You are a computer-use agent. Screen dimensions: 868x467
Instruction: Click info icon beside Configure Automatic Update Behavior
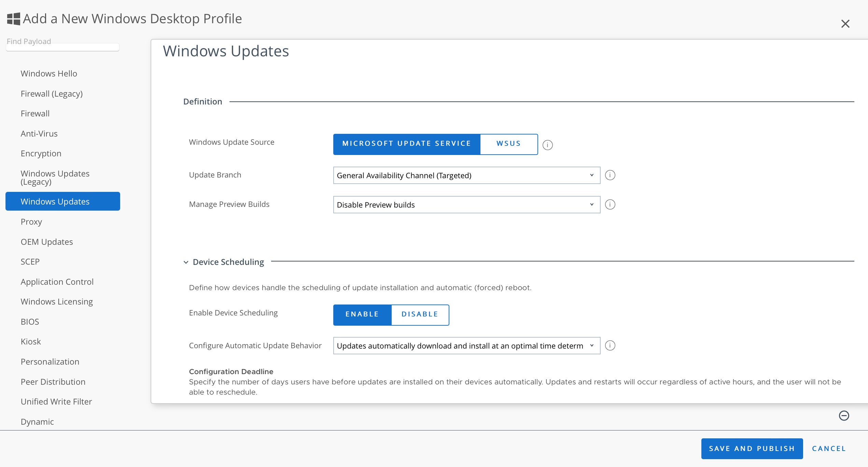point(610,345)
